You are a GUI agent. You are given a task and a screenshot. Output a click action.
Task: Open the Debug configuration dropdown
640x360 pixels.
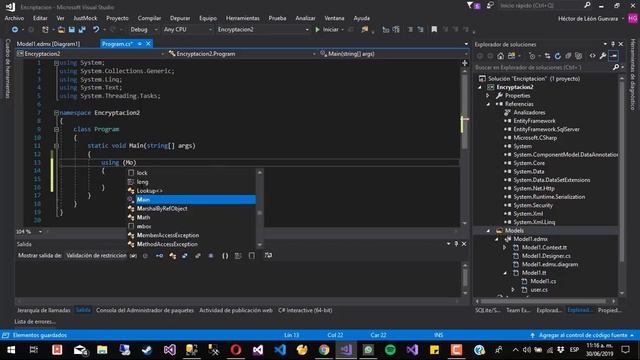tap(143, 29)
